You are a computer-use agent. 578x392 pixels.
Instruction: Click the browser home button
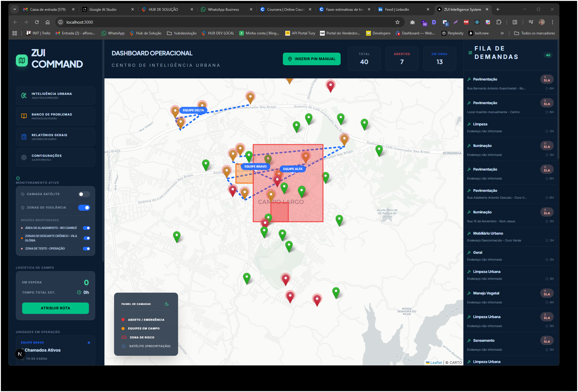click(x=48, y=22)
